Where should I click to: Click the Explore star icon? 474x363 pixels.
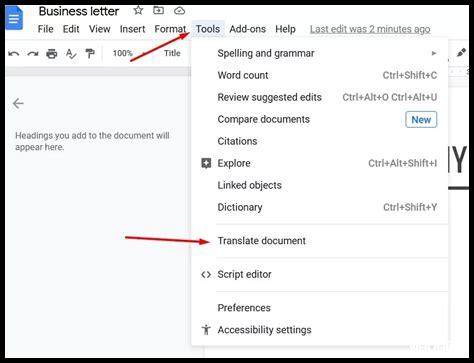point(206,163)
